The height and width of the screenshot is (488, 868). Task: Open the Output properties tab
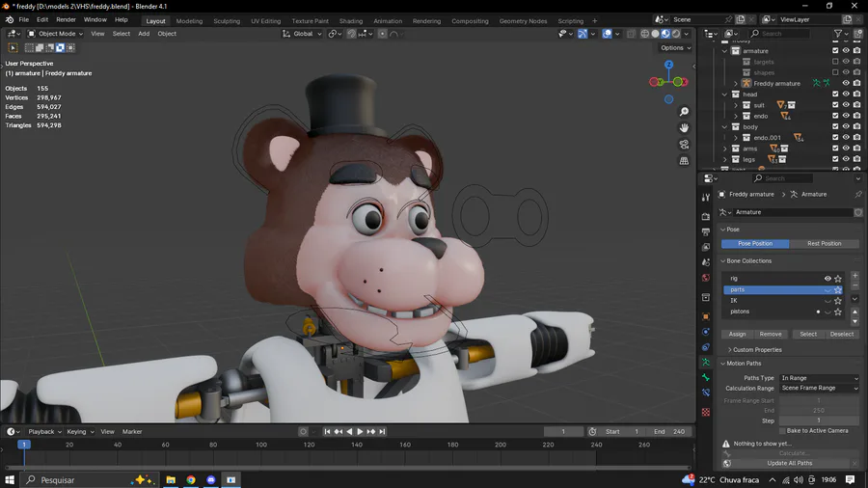[706, 231]
